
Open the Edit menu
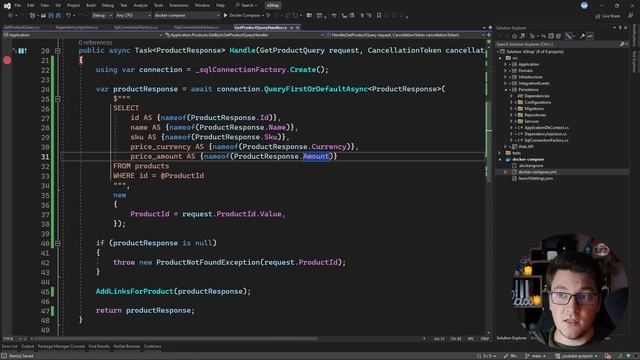coord(31,5)
